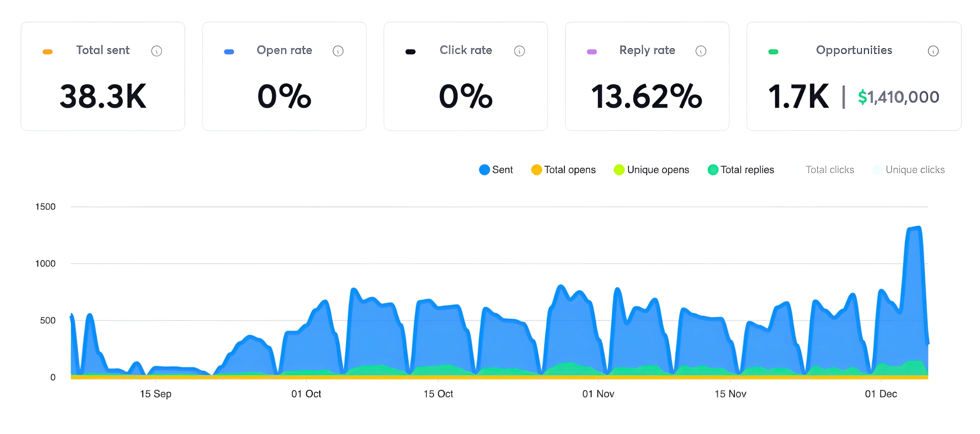The height and width of the screenshot is (434, 980).
Task: Click the Reply rate info icon
Action: point(701,51)
